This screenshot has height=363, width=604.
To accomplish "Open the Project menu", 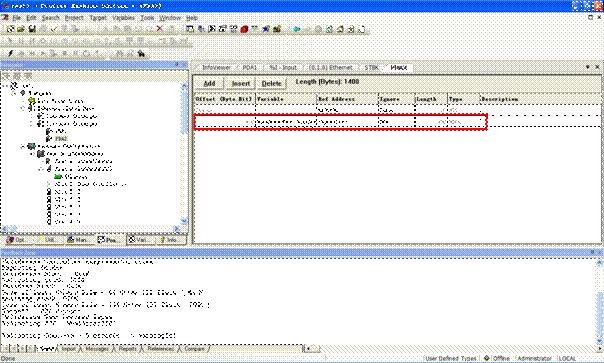I will (74, 18).
